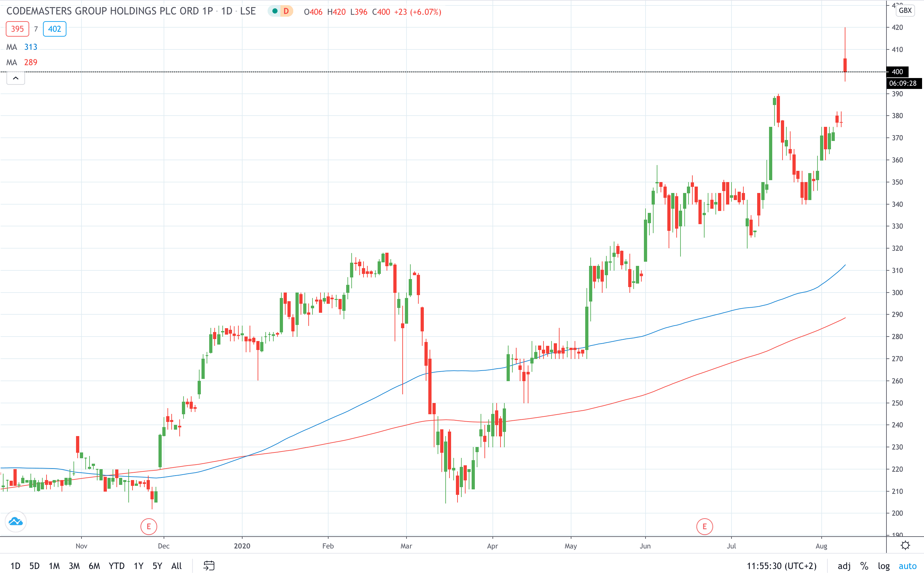Screen dimensions: 924x578
Task: Toggle adj price adjustment
Action: pyautogui.click(x=844, y=566)
